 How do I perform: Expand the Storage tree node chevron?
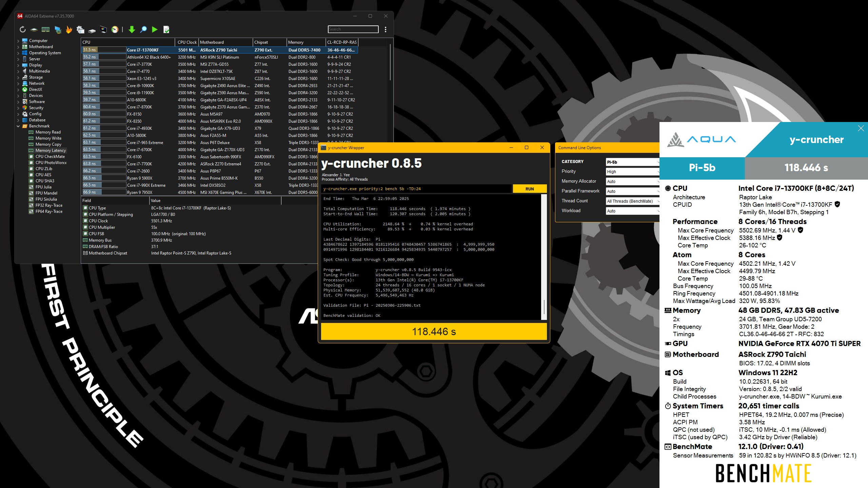coord(18,77)
